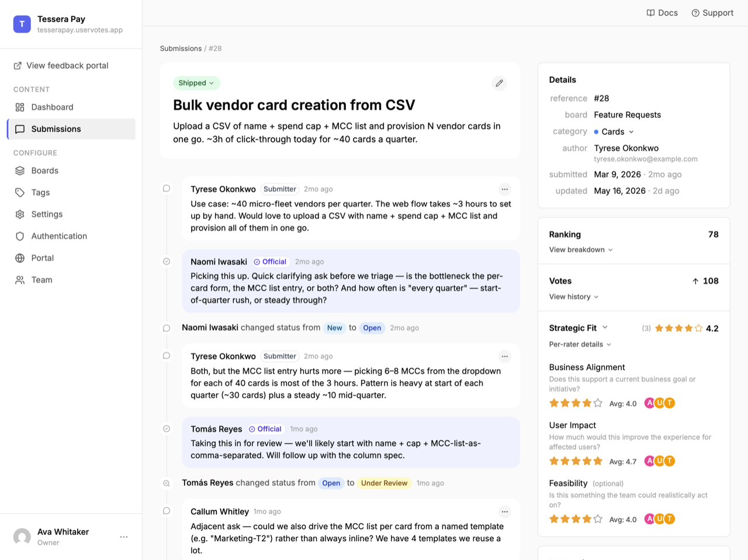Click Business Alignment rater avatars
Image resolution: width=748 pixels, height=560 pixels.
660,403
